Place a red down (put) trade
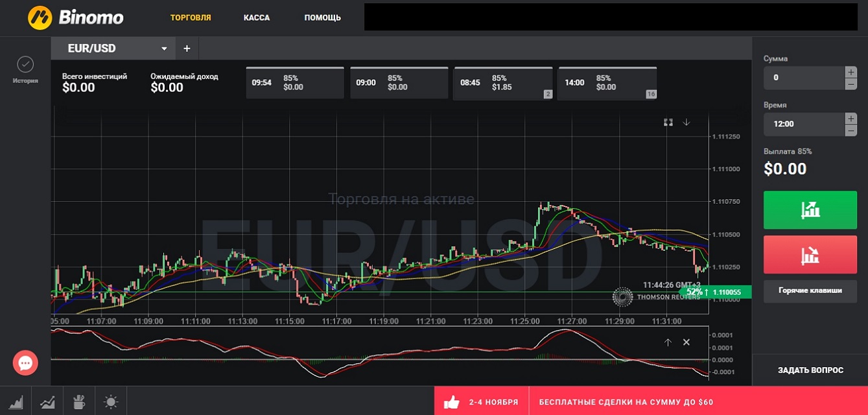The image size is (868, 415). click(810, 255)
